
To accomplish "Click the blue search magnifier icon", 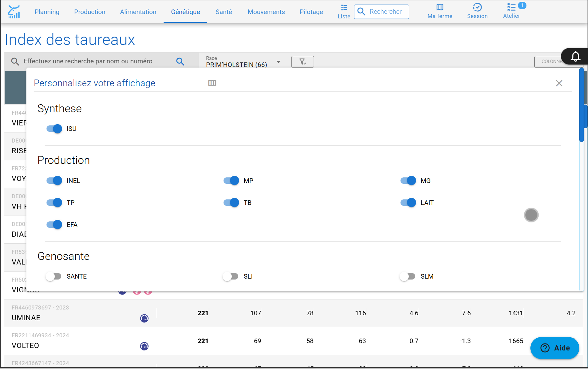I will [x=180, y=62].
